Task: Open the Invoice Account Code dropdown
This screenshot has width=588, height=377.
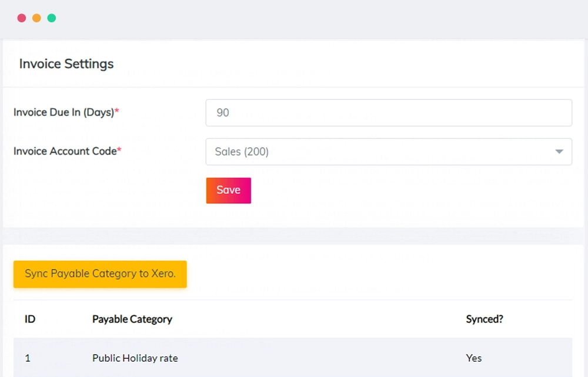Action: pos(389,152)
